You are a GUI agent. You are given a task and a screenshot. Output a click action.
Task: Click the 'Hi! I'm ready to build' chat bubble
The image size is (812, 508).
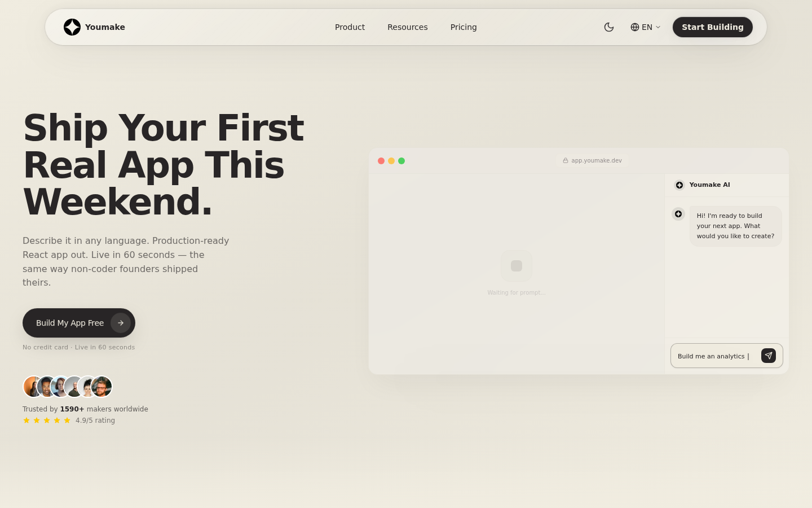[x=735, y=226]
